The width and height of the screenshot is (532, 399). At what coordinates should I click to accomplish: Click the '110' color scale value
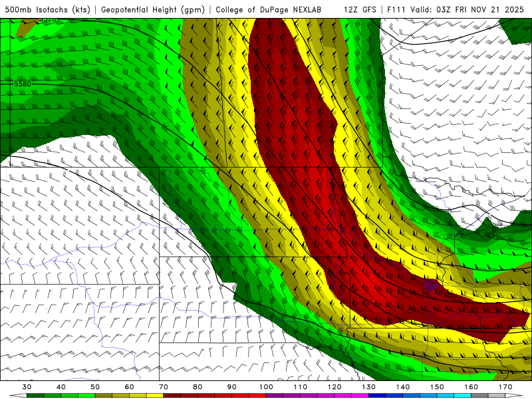301,387
